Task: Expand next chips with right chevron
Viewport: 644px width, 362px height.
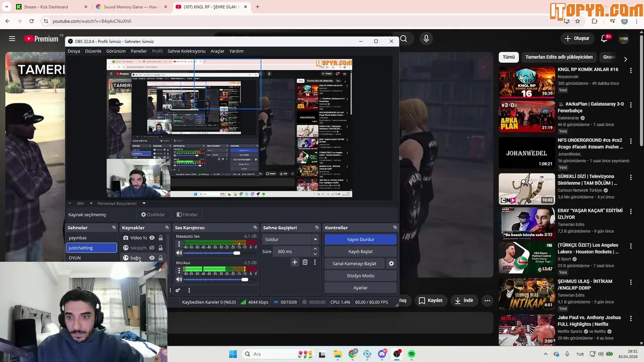Action: (625, 59)
